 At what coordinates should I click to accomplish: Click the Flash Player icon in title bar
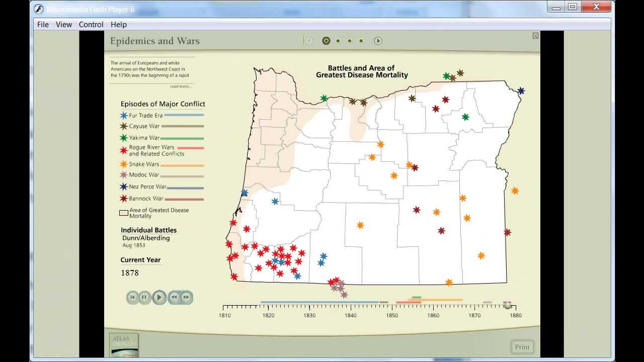pyautogui.click(x=39, y=9)
